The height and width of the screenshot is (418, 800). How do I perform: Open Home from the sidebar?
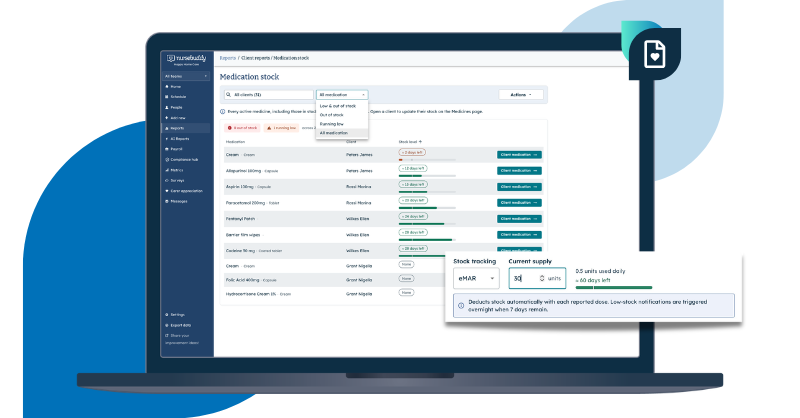173,87
